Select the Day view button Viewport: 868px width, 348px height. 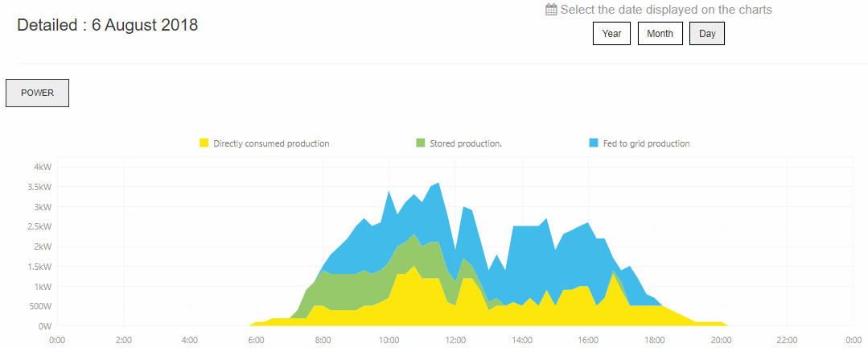pyautogui.click(x=707, y=34)
